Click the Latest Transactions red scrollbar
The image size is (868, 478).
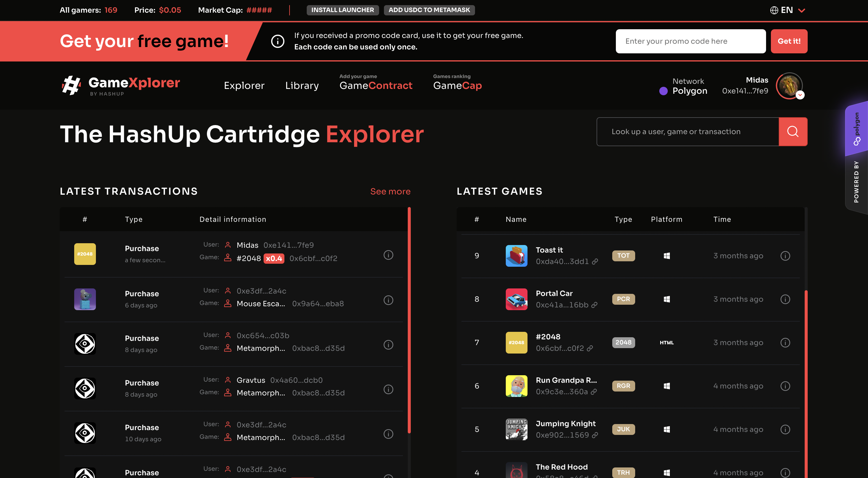click(409, 320)
